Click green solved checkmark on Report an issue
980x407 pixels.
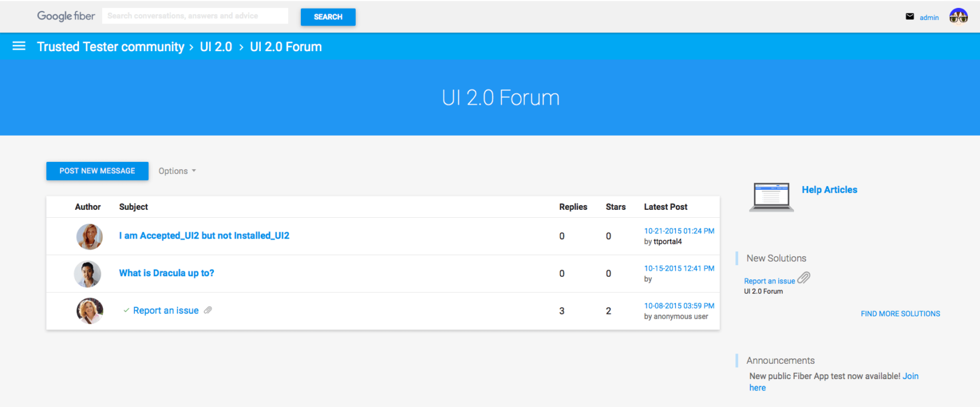click(x=126, y=310)
